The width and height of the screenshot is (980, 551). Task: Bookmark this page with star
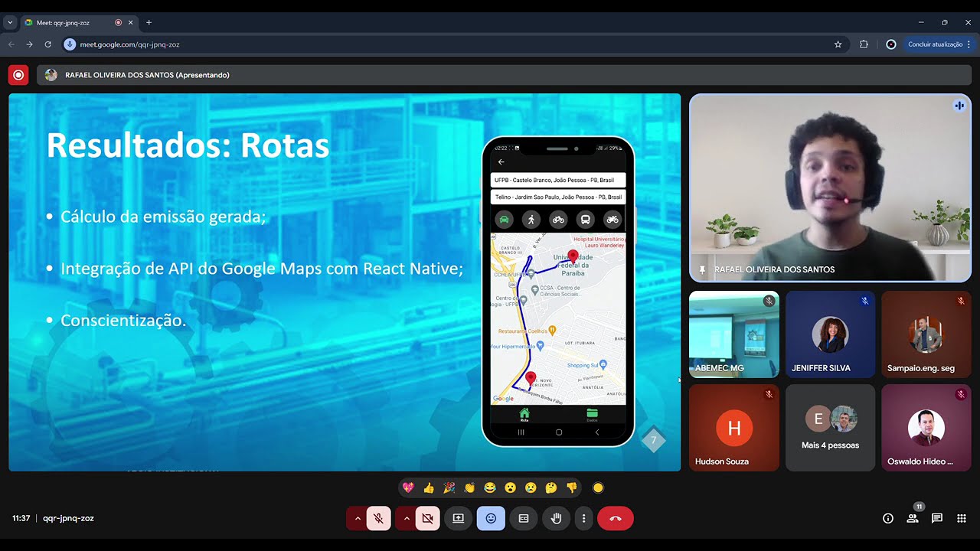coord(838,44)
